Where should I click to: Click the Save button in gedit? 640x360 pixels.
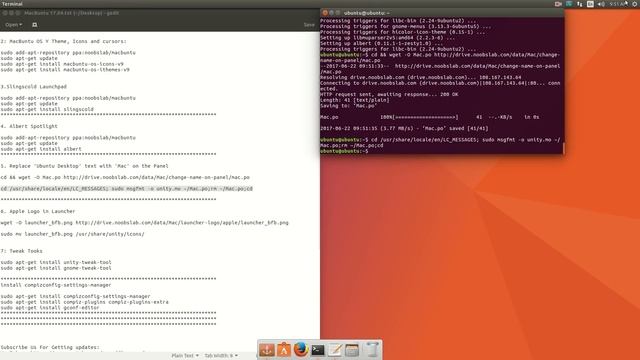click(x=309, y=25)
